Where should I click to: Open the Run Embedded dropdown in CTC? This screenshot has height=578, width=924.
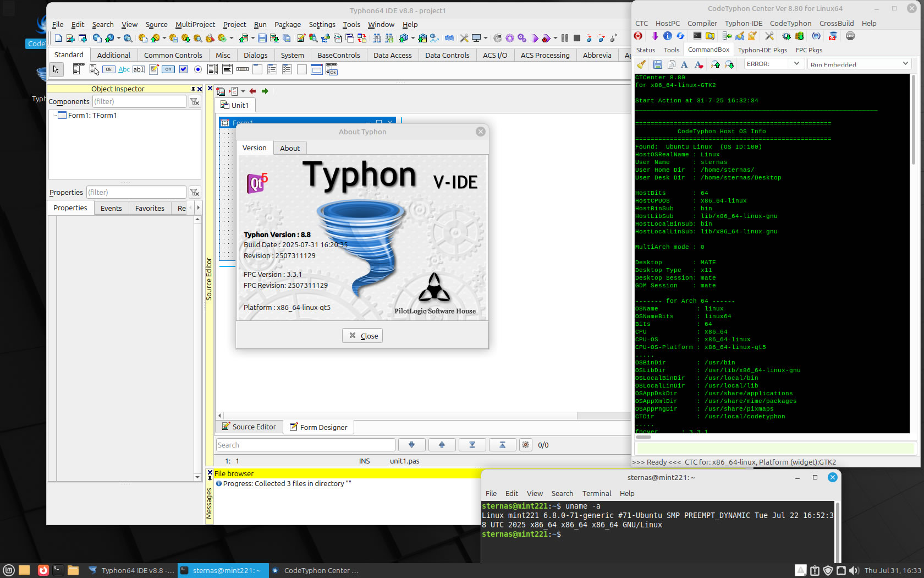coord(860,64)
